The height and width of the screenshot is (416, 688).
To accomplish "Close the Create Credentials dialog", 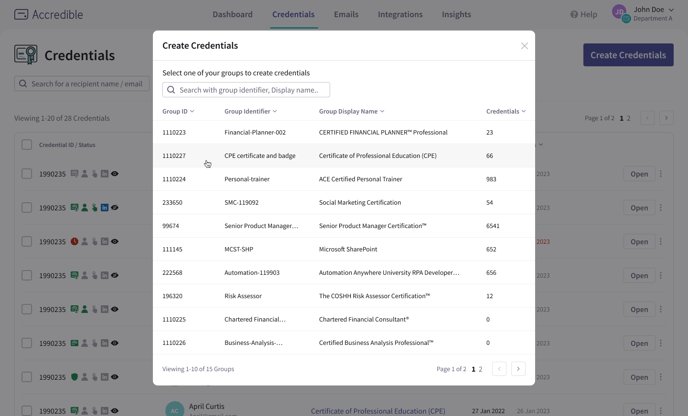I will (x=524, y=46).
